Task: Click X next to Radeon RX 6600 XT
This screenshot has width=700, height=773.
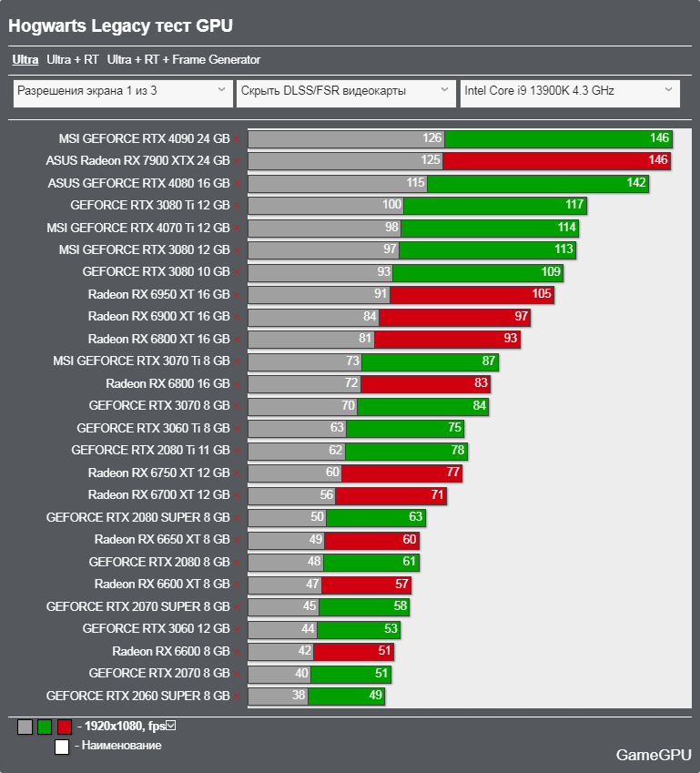Action: (237, 585)
